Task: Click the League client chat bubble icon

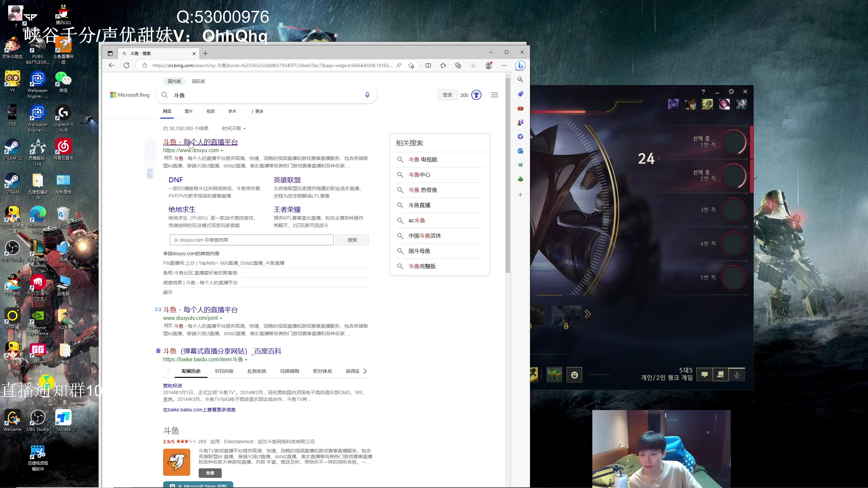Action: coord(705,375)
